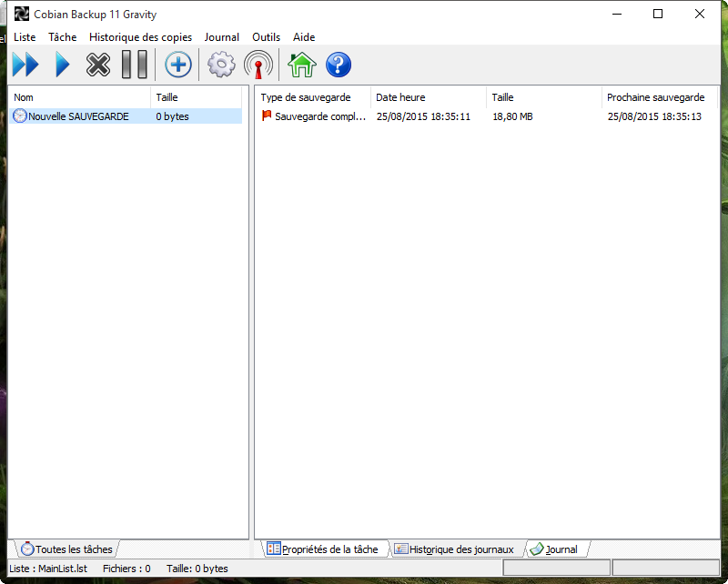Click the clock icon beside Nouvelle SAUVEGARDE

click(20, 116)
